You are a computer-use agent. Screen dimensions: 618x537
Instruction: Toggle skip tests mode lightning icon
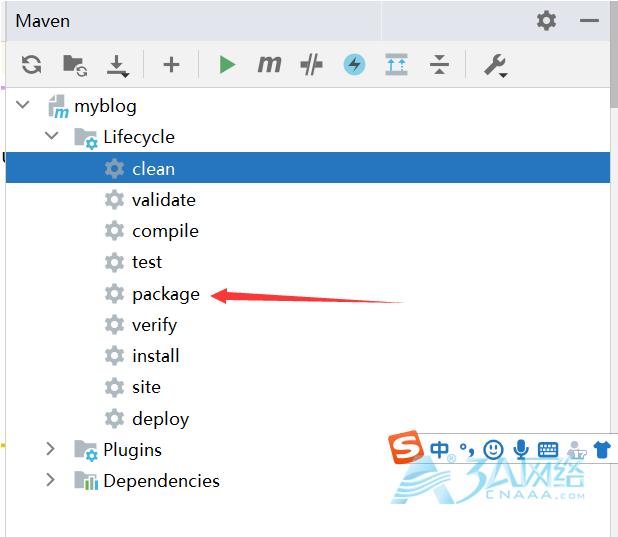click(354, 64)
